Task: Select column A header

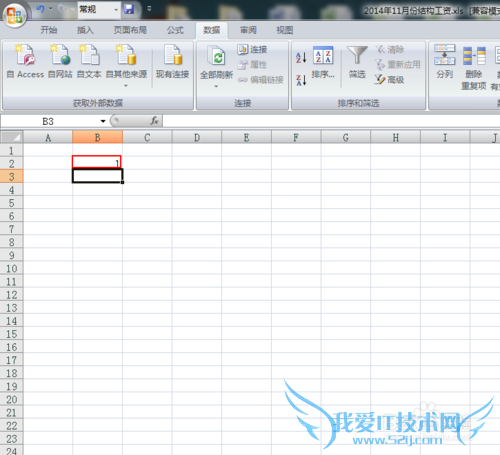Action: (x=48, y=137)
